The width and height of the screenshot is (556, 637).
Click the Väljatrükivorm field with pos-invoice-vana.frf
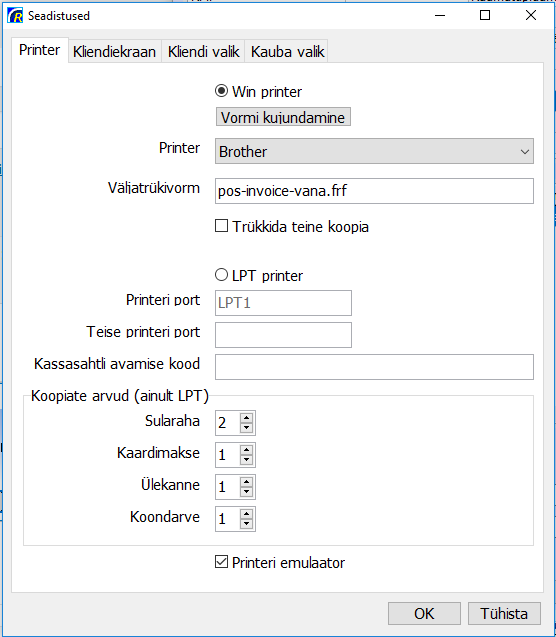374,191
